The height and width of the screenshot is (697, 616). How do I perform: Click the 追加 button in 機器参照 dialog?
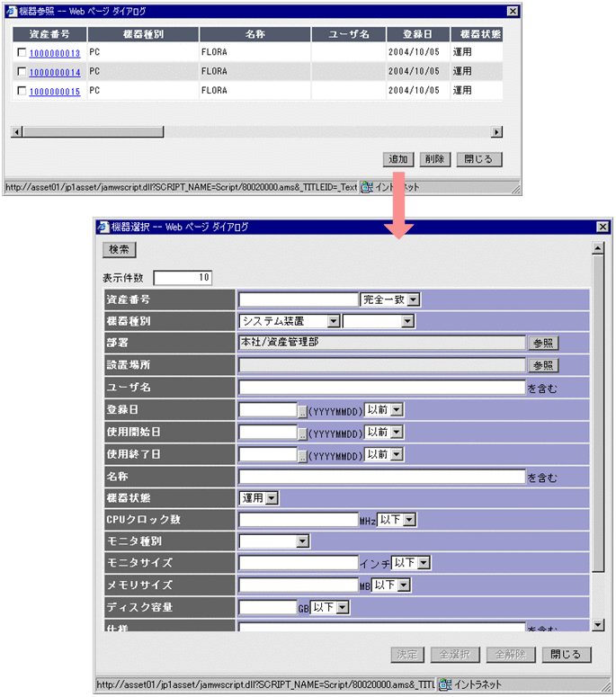(398, 159)
